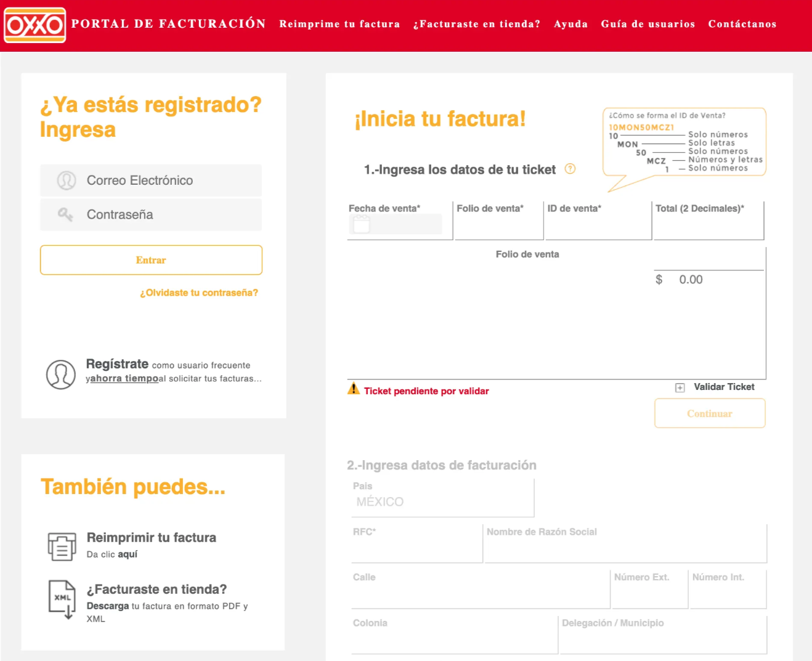This screenshot has width=812, height=661.
Task: Click the person icon in Correo Electrónico field
Action: click(68, 180)
